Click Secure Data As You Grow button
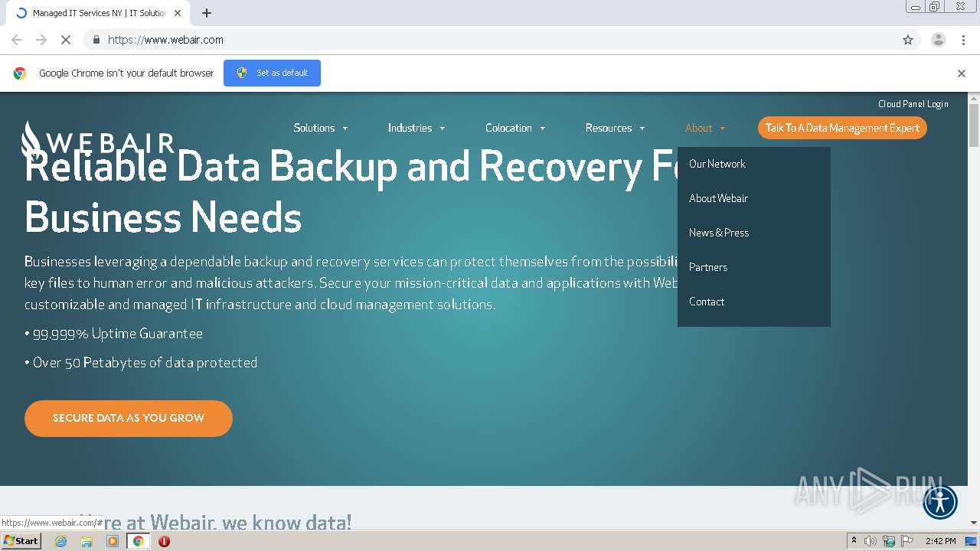The image size is (980, 551). tap(129, 419)
